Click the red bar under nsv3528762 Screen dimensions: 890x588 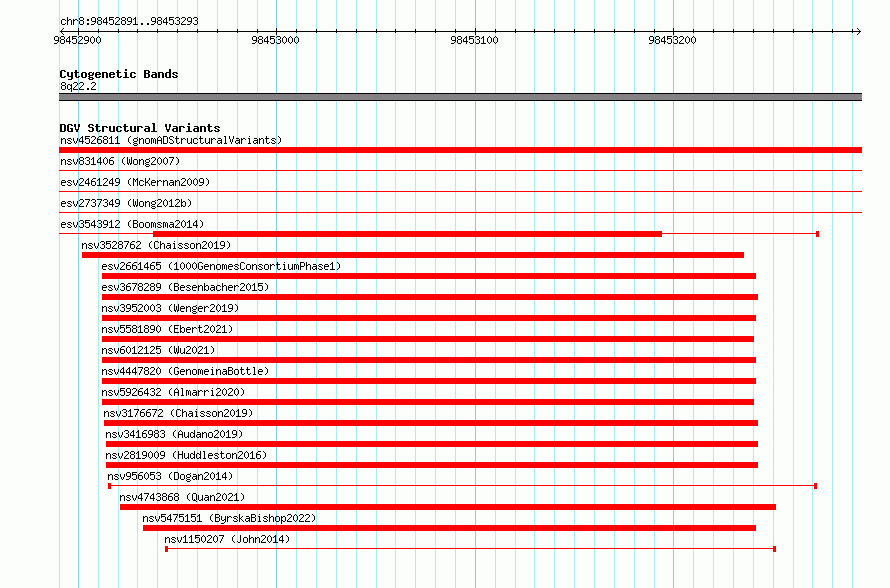click(x=413, y=255)
